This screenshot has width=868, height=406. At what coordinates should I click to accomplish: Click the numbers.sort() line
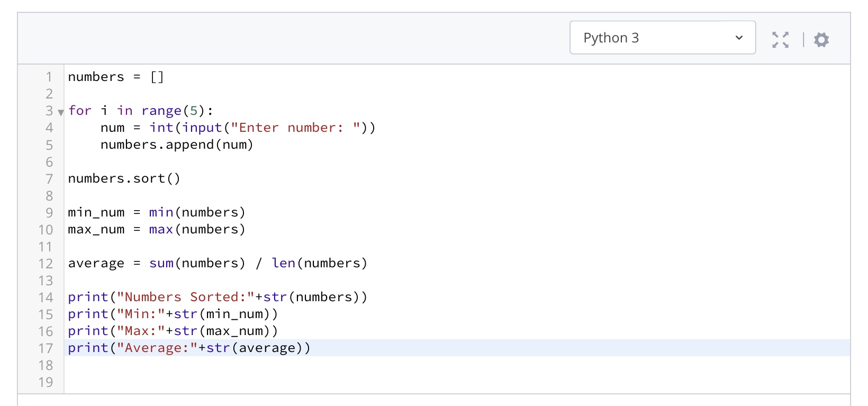tap(124, 178)
